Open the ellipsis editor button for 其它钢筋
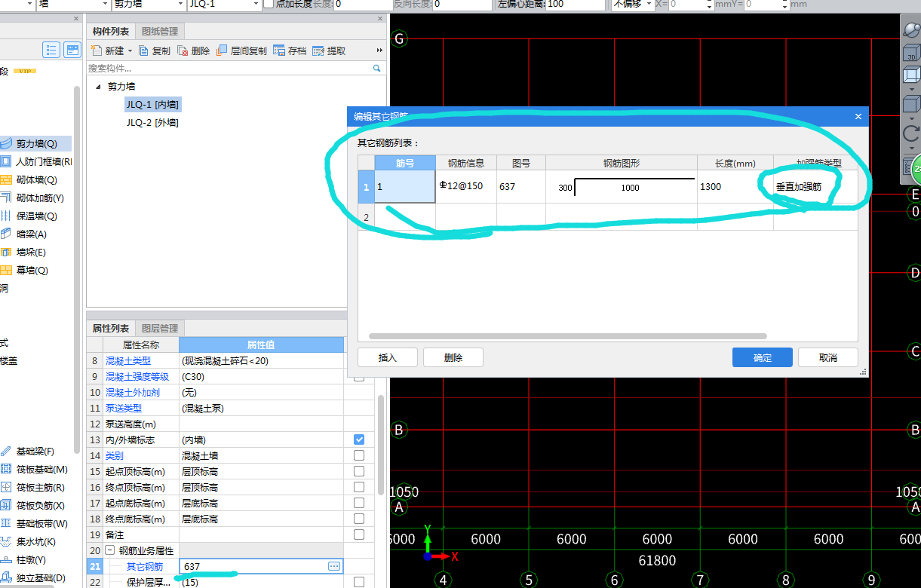This screenshot has width=921, height=588. [x=334, y=565]
